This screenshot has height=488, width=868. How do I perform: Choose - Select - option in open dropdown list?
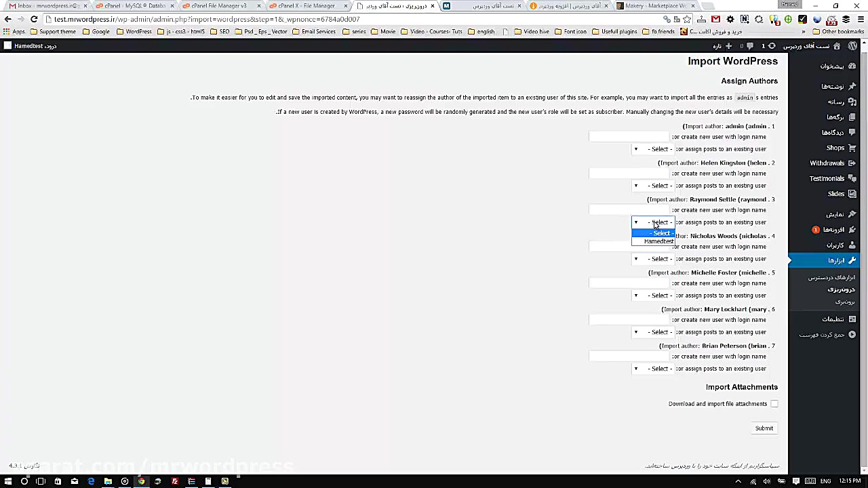(x=654, y=233)
